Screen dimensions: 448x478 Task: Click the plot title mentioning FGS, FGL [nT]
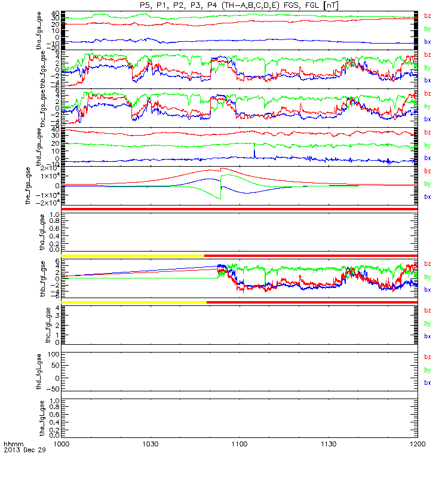click(x=240, y=5)
